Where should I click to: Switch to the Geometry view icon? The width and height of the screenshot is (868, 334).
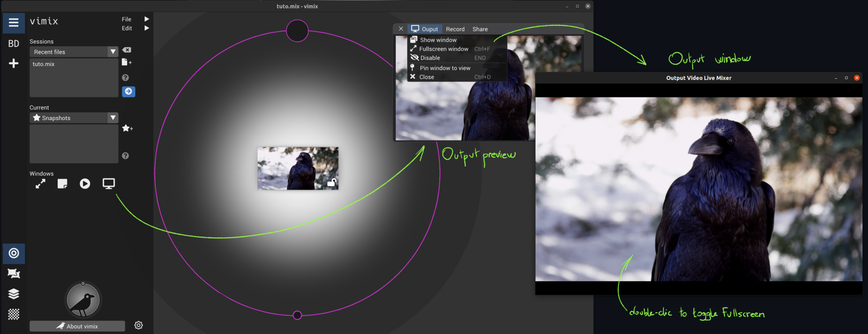point(14,274)
